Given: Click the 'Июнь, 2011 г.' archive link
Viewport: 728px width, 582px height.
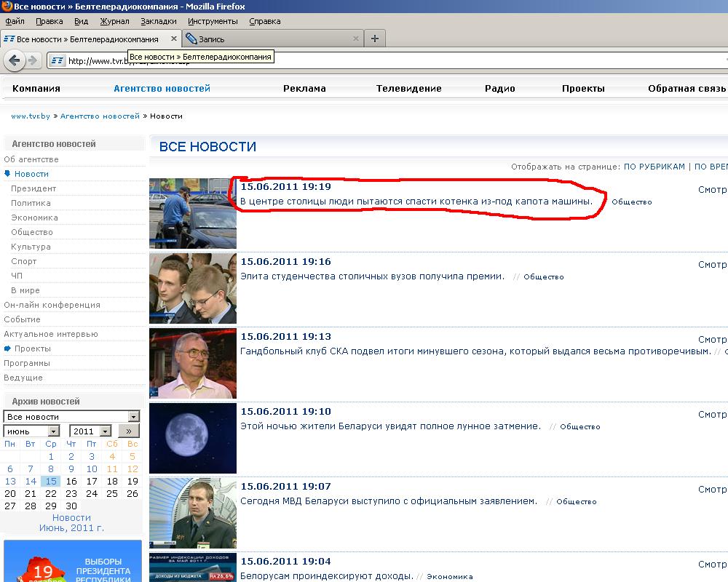Looking at the screenshot, I should coord(71,527).
